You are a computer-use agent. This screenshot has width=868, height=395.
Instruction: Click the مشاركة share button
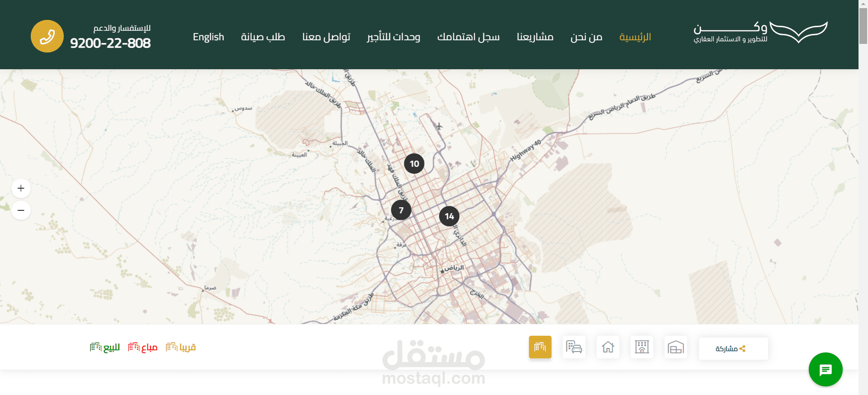[733, 348]
